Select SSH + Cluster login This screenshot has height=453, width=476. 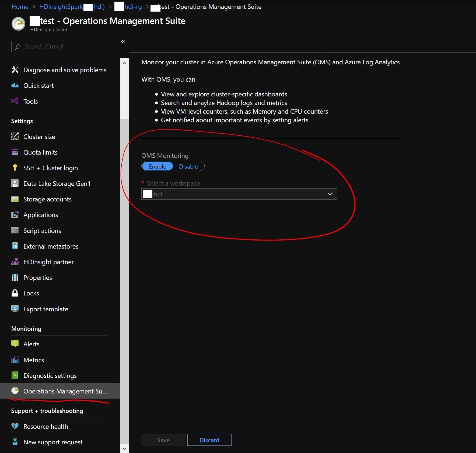[x=50, y=168]
